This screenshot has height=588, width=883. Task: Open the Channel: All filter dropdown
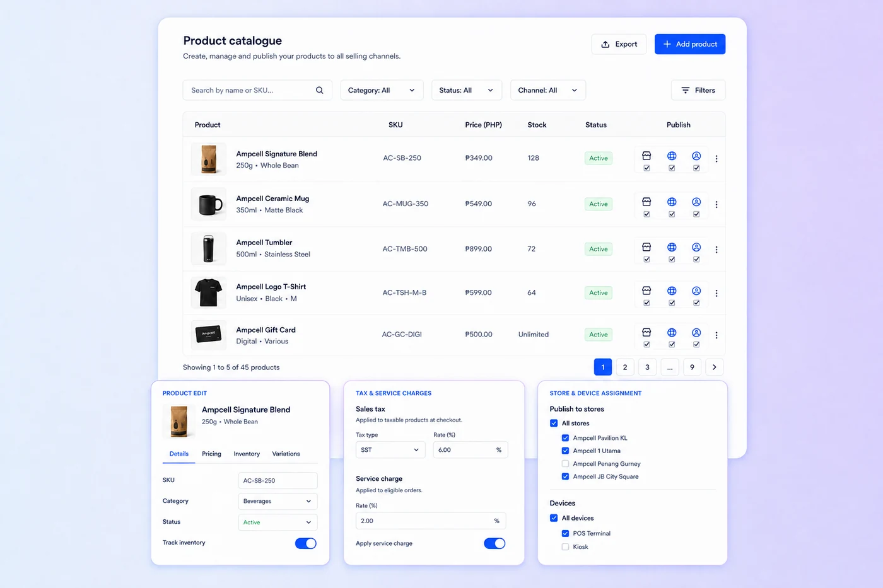(548, 90)
